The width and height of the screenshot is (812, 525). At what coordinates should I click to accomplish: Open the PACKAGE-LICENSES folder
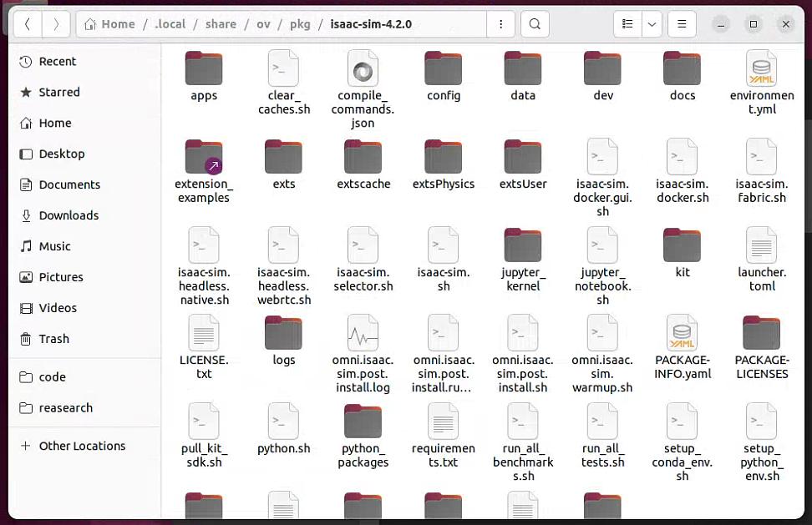(762, 347)
